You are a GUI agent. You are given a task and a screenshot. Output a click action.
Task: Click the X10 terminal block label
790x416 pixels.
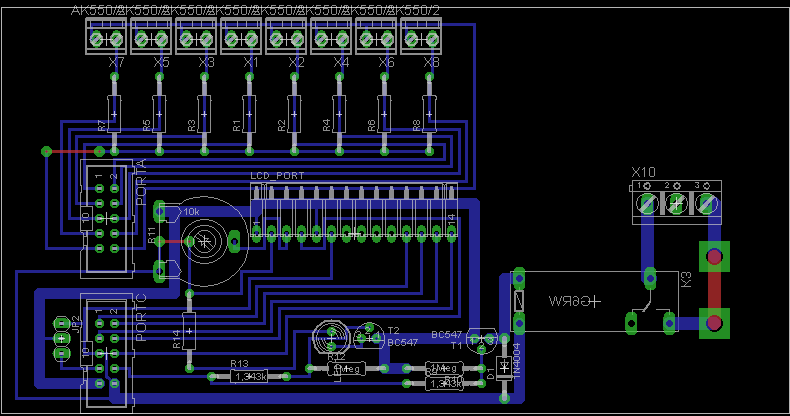pyautogui.click(x=643, y=172)
